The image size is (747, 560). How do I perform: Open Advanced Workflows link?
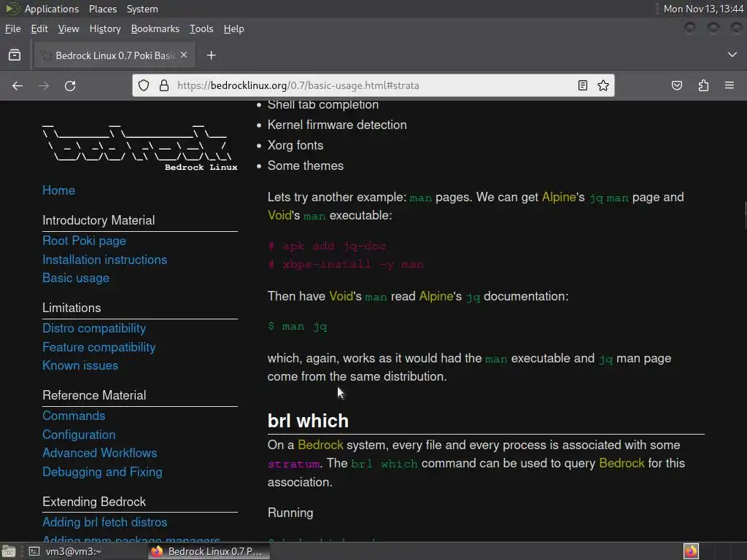point(99,453)
